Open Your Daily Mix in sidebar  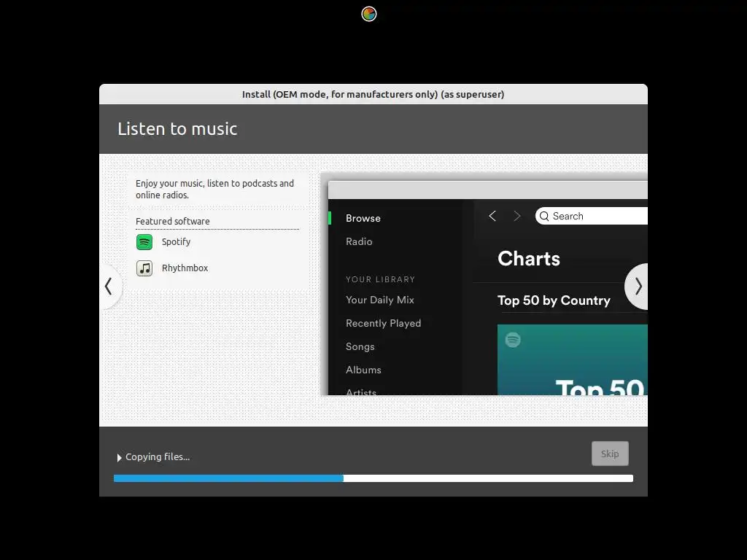(x=379, y=300)
